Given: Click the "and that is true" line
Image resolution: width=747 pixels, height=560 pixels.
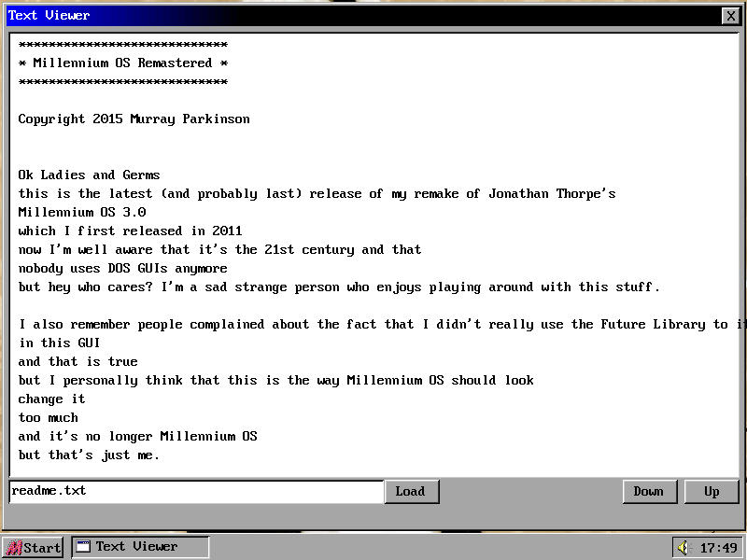Looking at the screenshot, I should coord(78,362).
